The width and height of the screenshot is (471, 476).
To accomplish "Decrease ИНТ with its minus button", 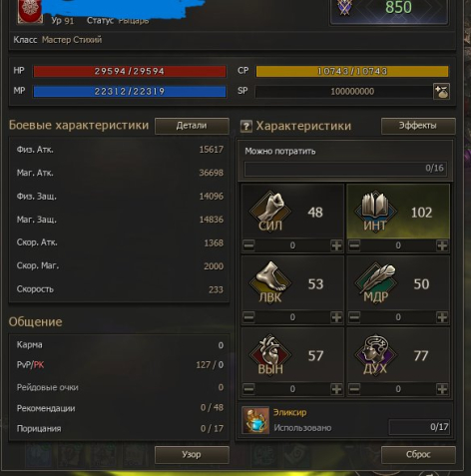I will point(354,245).
